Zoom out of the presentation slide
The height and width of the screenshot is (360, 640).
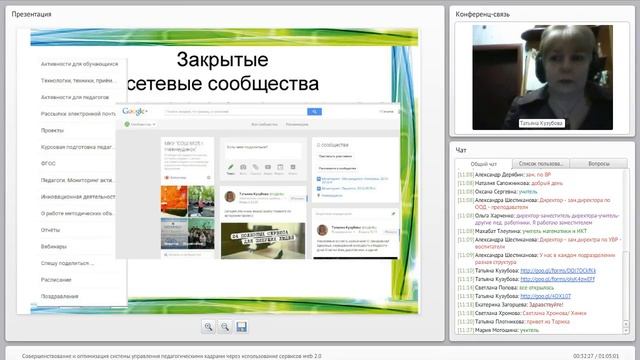(225, 327)
